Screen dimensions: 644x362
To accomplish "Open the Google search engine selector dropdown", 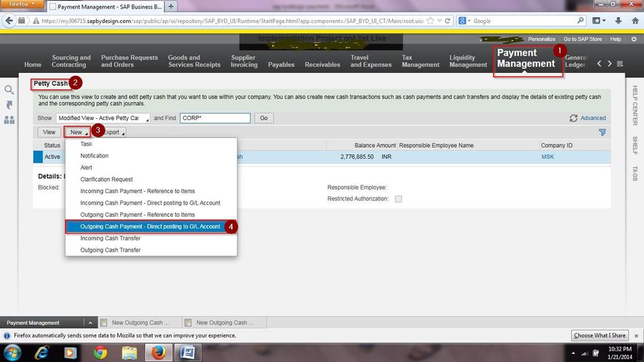I will pos(464,21).
